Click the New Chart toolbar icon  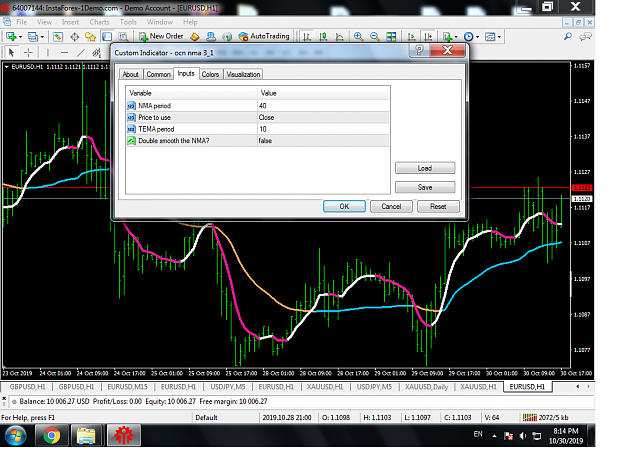[11, 37]
